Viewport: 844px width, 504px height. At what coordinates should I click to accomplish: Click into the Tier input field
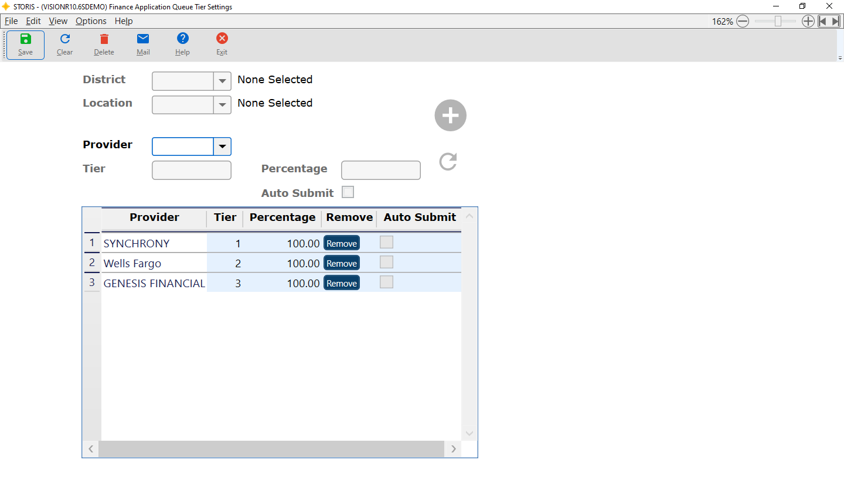192,171
